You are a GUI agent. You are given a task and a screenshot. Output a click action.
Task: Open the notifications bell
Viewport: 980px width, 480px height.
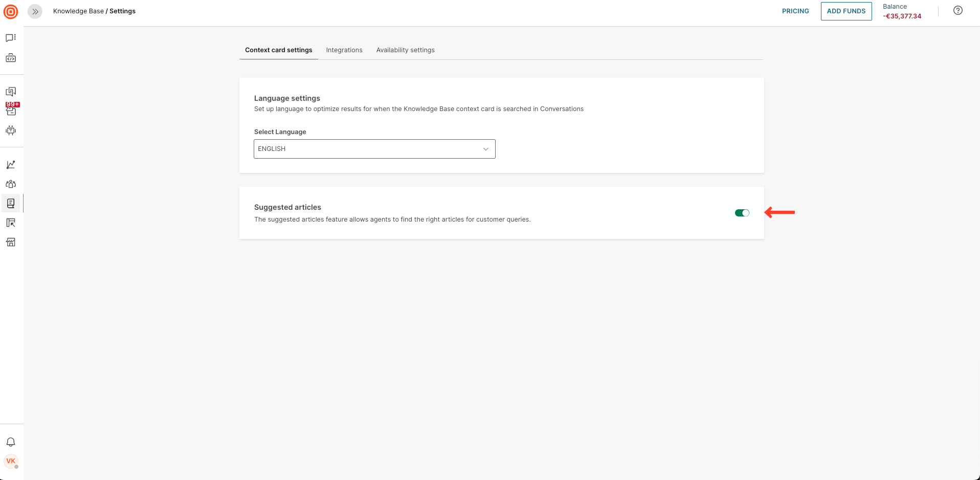[11, 442]
